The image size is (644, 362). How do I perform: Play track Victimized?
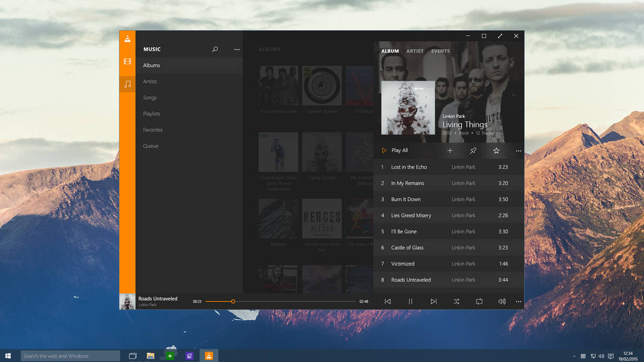(449, 263)
